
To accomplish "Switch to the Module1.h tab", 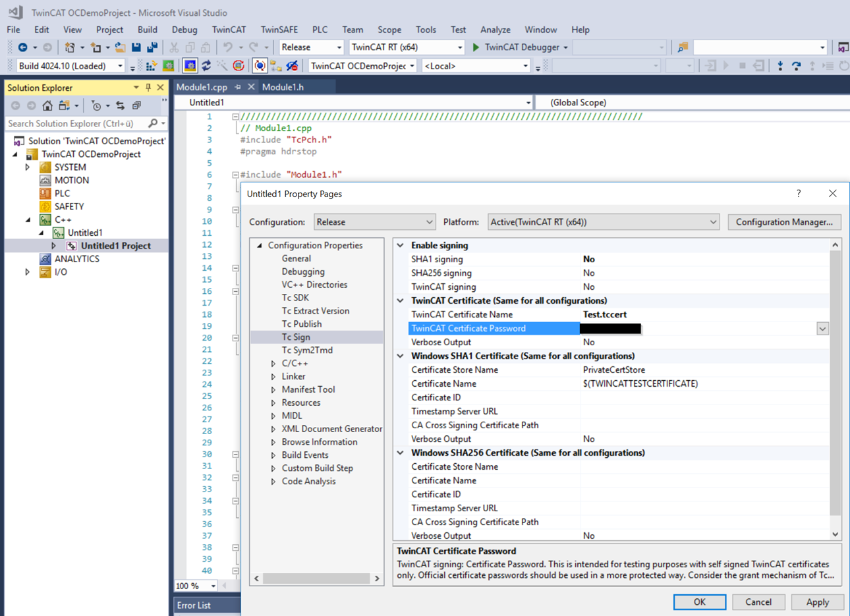I will [x=283, y=87].
